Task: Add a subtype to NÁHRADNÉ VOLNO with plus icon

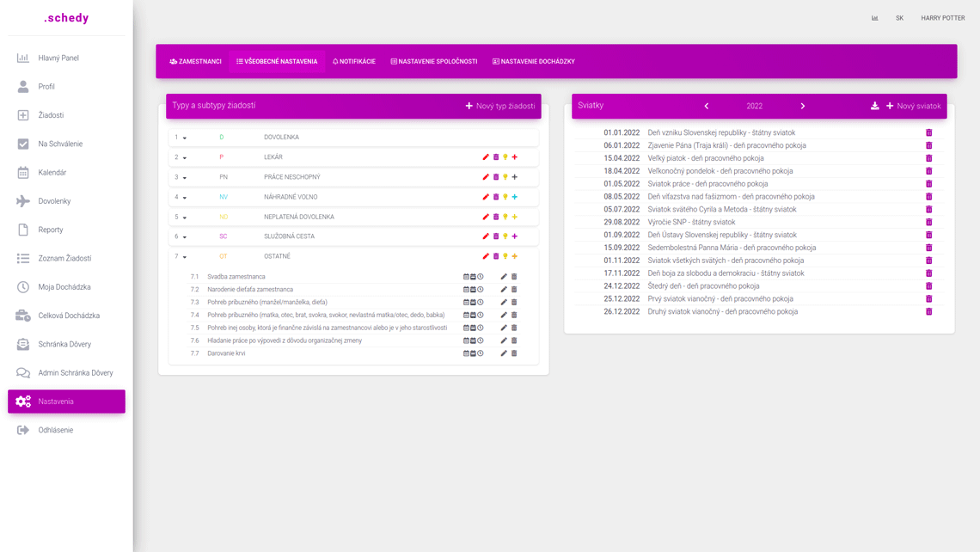Action: (516, 196)
